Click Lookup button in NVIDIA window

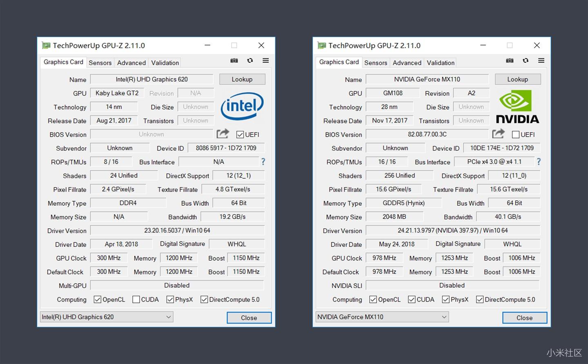pyautogui.click(x=518, y=79)
